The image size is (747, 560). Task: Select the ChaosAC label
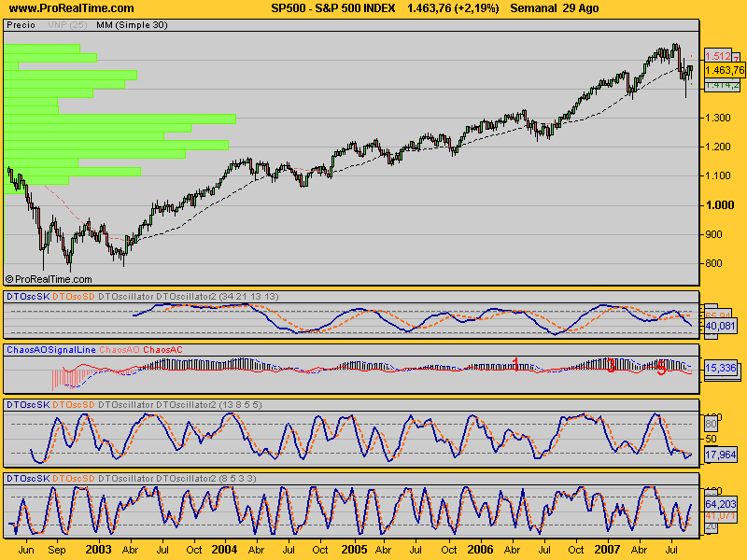click(x=162, y=350)
